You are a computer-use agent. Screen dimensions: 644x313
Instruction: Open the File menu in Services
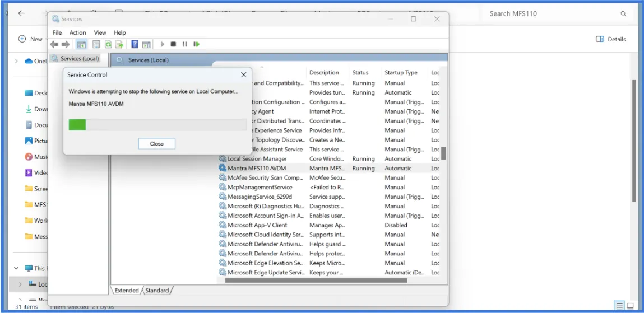coord(57,32)
